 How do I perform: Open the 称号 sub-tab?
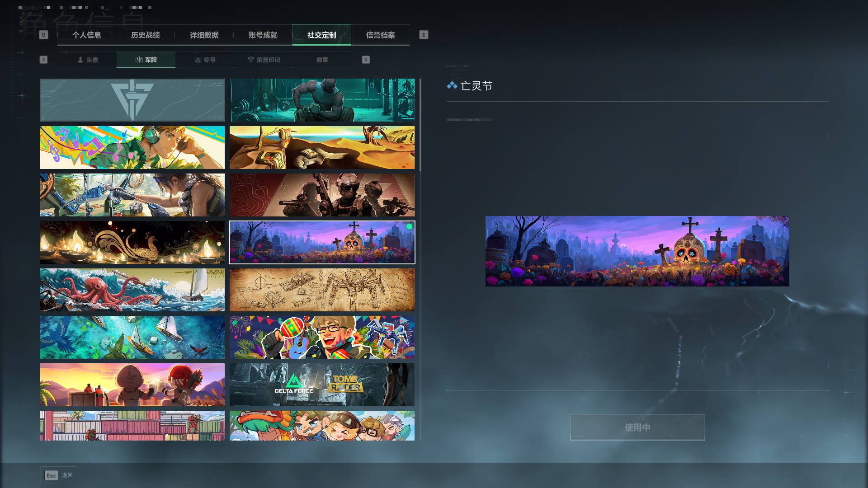pos(205,60)
